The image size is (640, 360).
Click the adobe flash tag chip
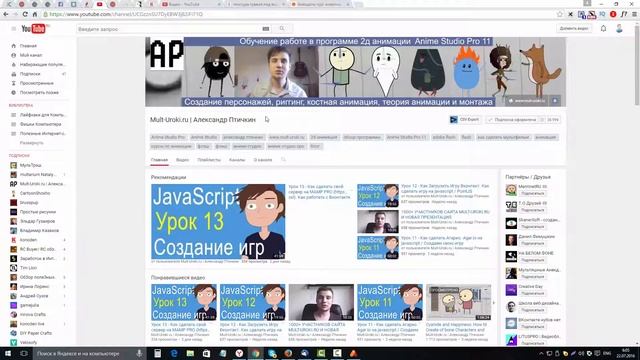coord(444,137)
